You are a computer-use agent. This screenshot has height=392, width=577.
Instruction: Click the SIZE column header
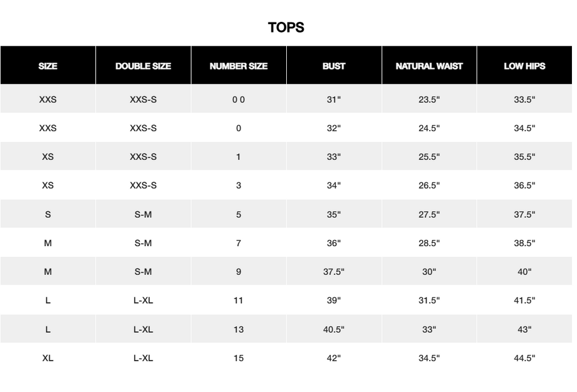48,66
